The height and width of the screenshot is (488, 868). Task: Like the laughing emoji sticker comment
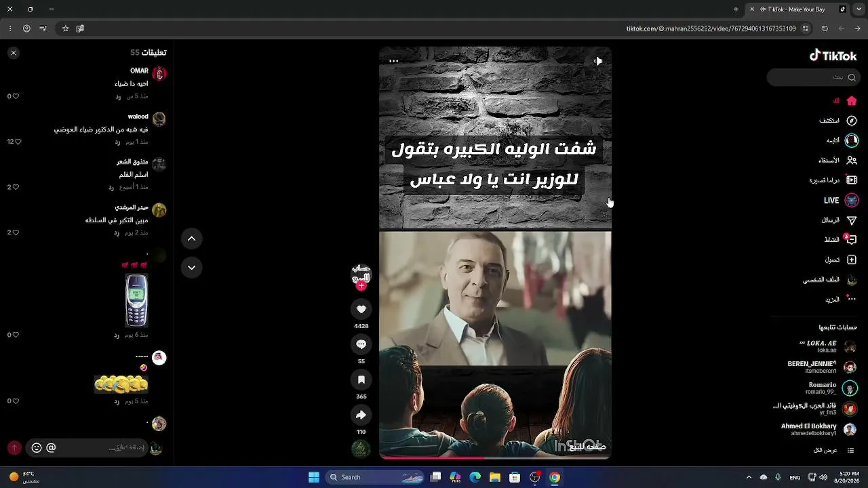tap(16, 401)
